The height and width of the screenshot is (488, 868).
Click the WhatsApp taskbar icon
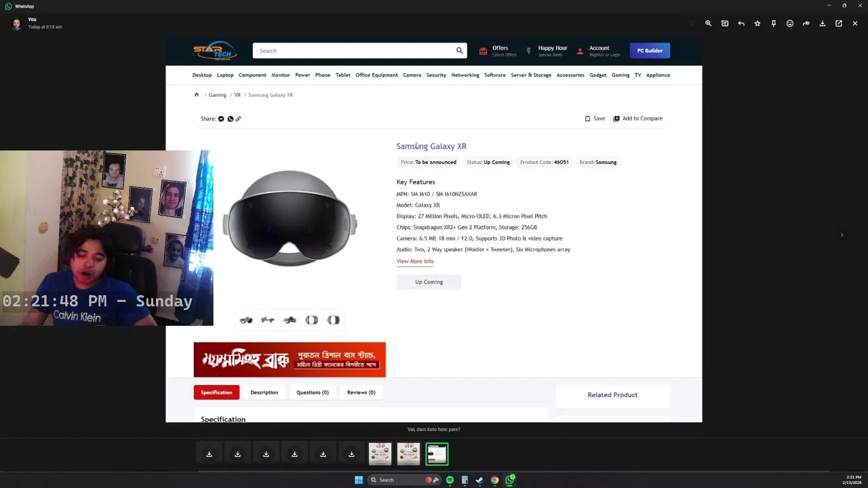[510, 480]
